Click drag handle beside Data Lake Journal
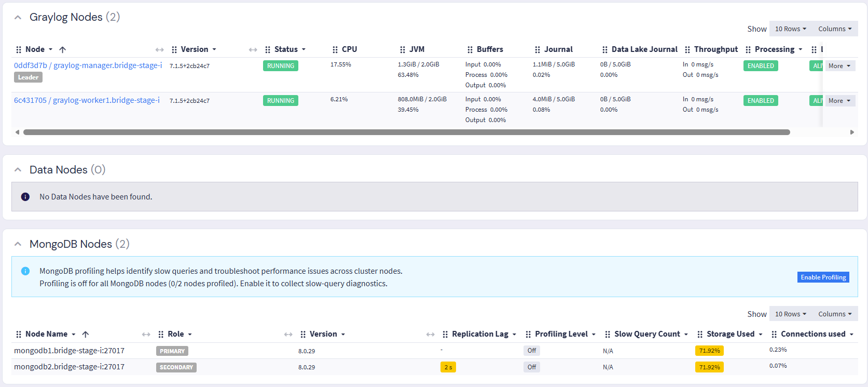This screenshot has height=387, width=868. tap(605, 50)
